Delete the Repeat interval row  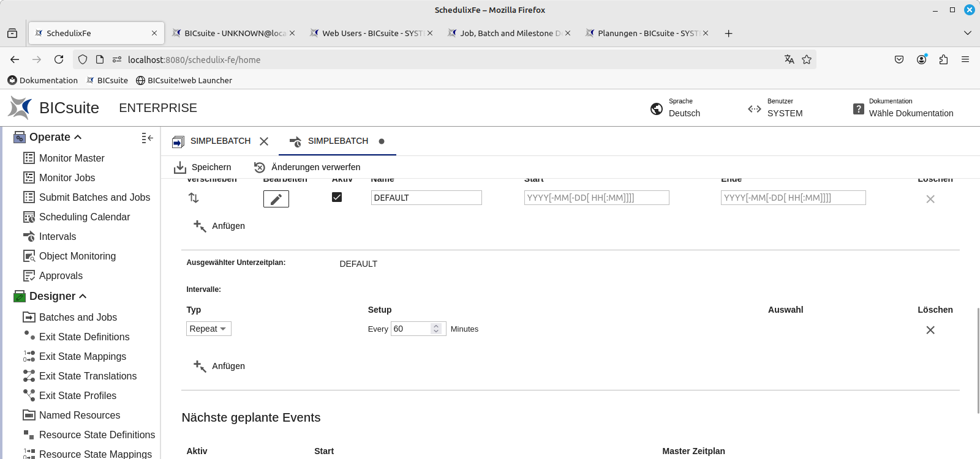pos(930,330)
